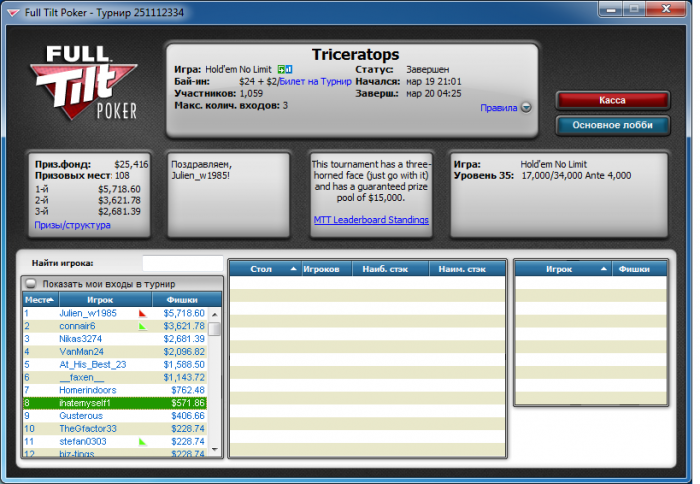Viewport: 700px width, 484px height.
Task: Sort tables by Стол column
Action: [x=265, y=269]
